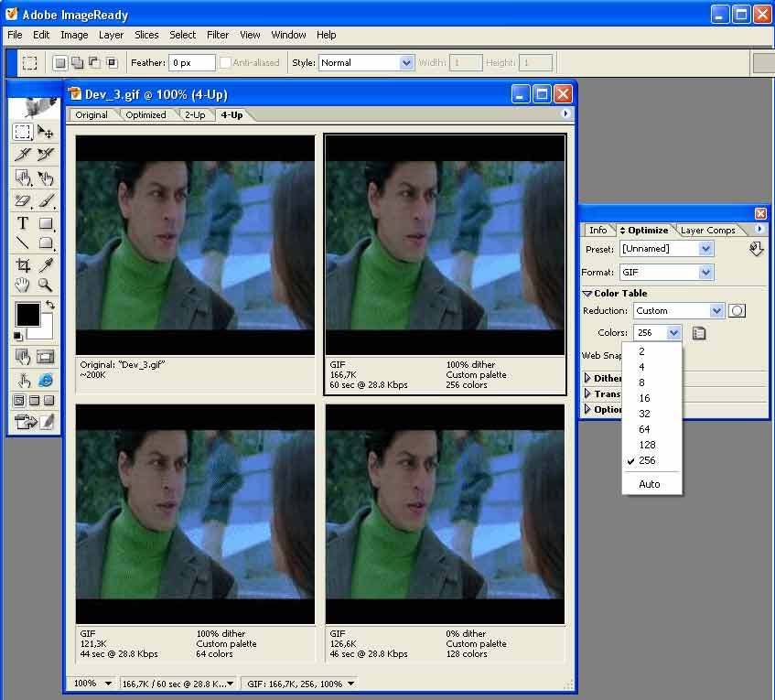Select the Zoom magnifier tool
Screen dimensions: 775x700
pos(46,285)
